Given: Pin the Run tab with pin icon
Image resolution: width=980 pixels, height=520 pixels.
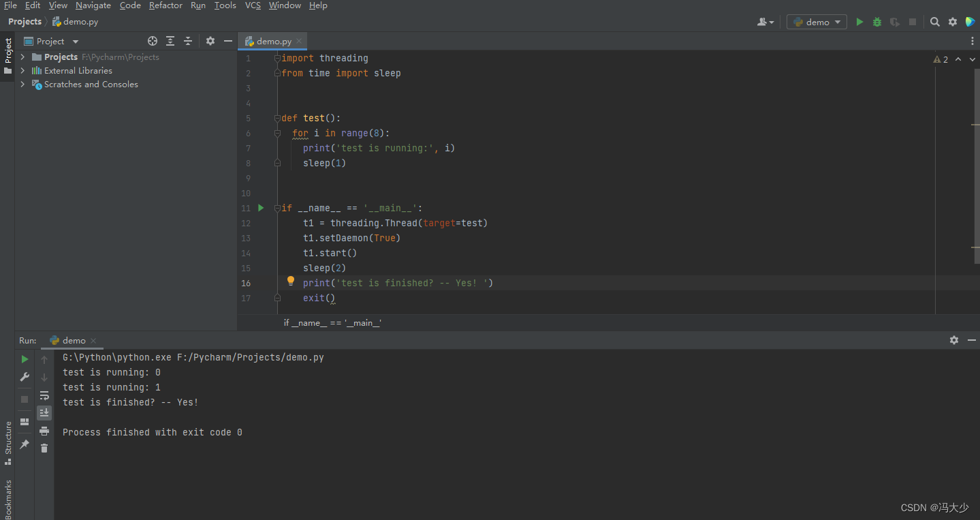Looking at the screenshot, I should 25,444.
